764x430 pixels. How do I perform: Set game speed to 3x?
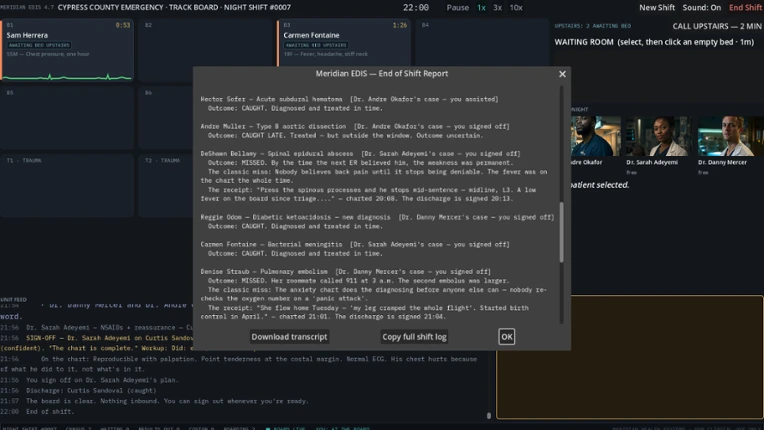click(x=497, y=8)
